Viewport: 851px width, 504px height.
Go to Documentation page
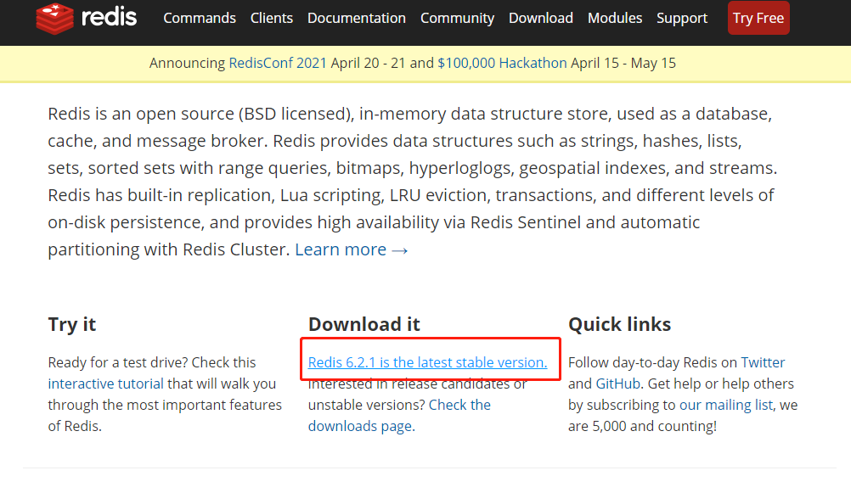[357, 18]
